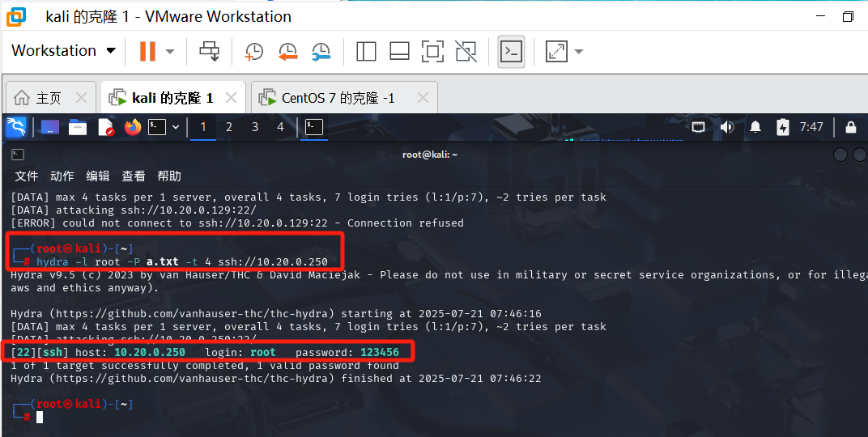
Task: Switch to workspace 1
Action: tap(202, 127)
